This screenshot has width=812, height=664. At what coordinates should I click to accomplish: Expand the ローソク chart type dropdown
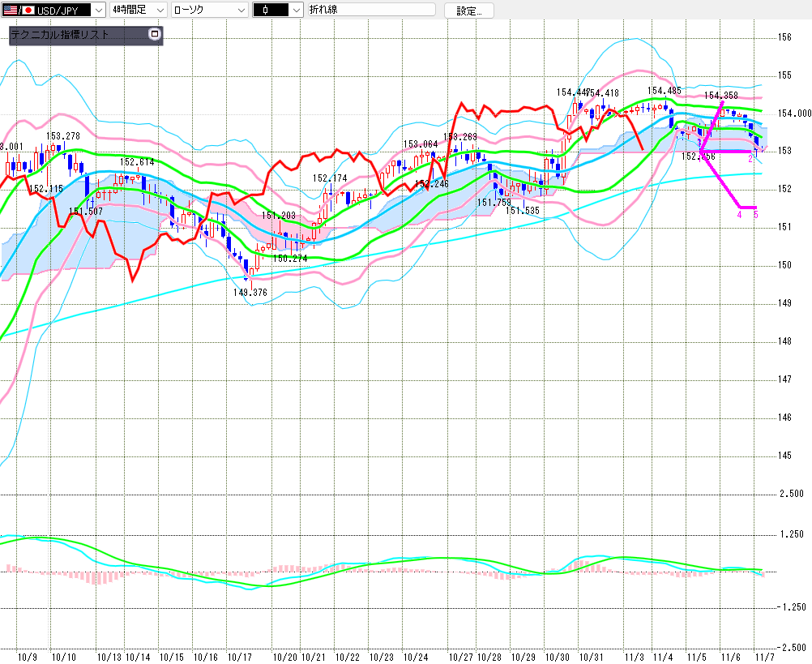pos(240,10)
